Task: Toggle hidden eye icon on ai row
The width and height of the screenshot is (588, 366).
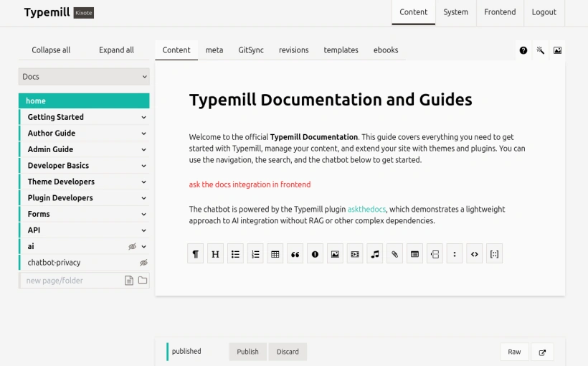Action: tap(132, 247)
